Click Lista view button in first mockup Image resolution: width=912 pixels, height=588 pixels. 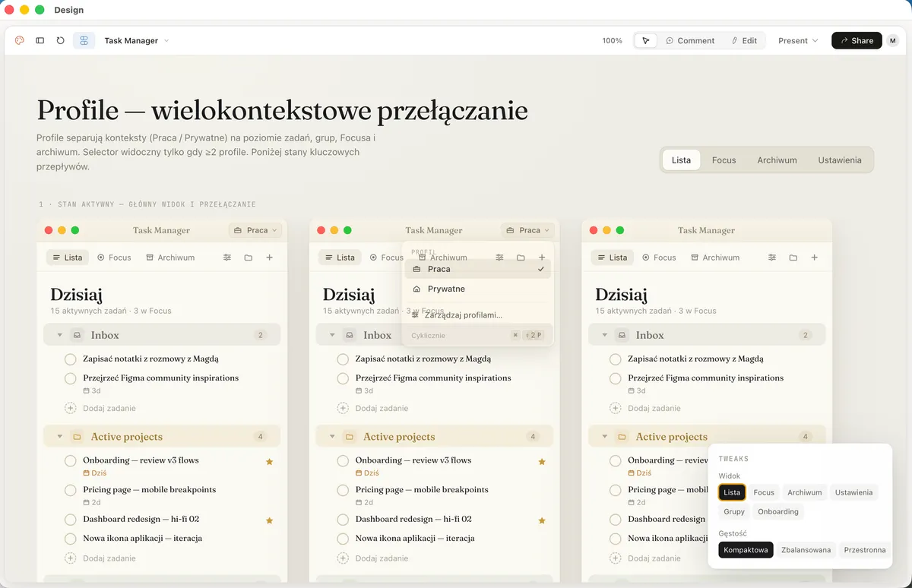point(67,258)
